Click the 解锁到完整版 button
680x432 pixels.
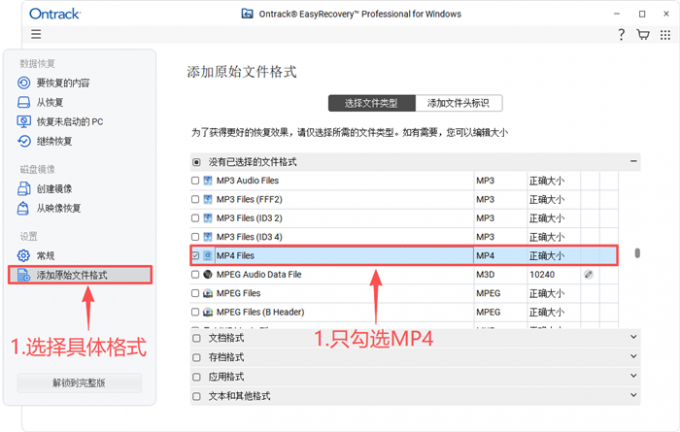[x=79, y=383]
